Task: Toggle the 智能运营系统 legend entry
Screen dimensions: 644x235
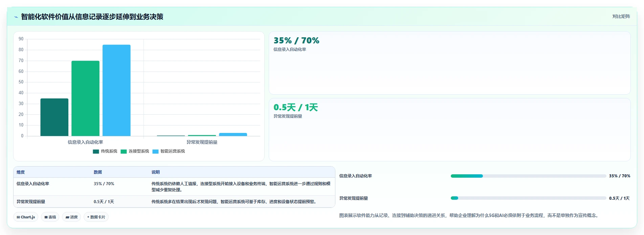Action: tap(169, 151)
